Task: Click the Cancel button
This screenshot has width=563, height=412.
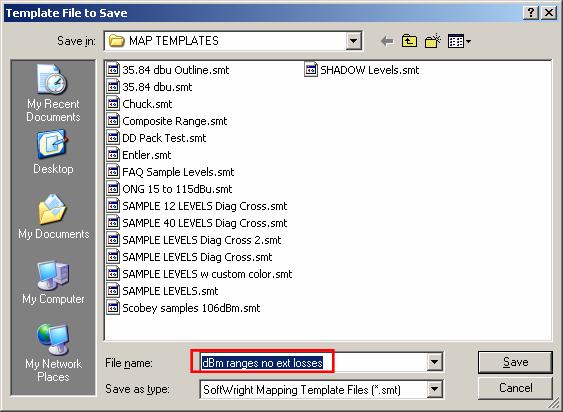Action: 515,388
